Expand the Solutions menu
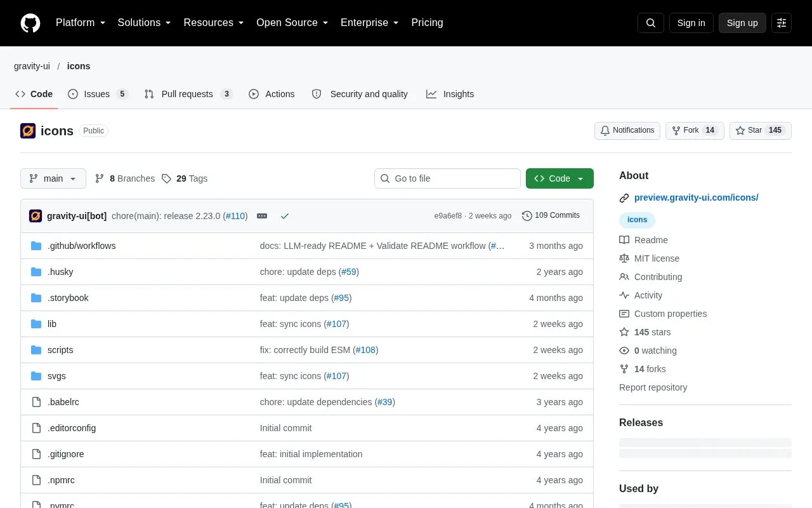Screen dimensions: 812x508 [145, 23]
